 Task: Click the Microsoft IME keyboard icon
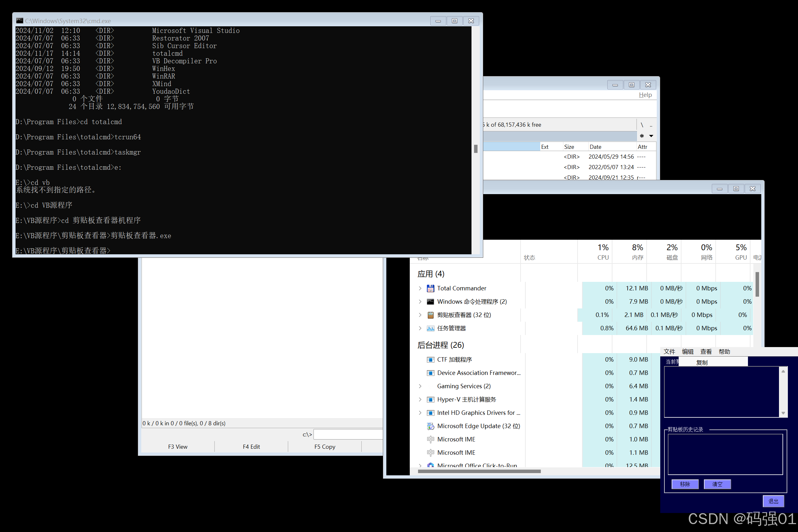pos(431,439)
